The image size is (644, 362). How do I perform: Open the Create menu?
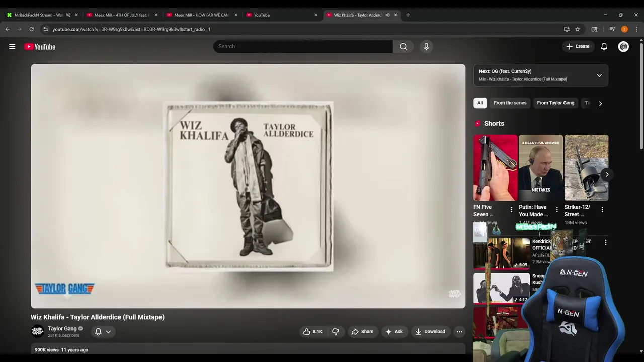point(578,46)
